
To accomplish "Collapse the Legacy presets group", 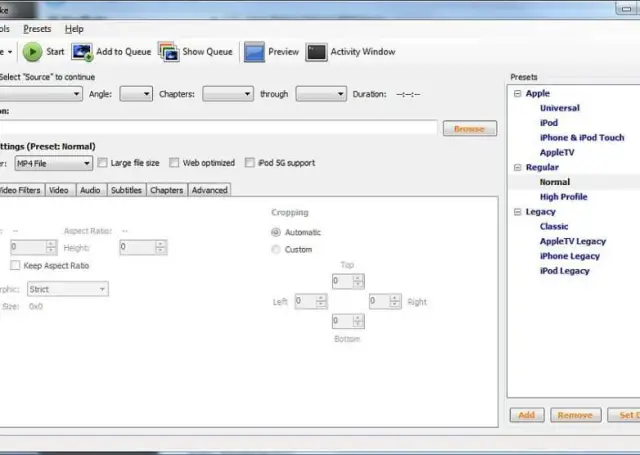I will tap(517, 212).
